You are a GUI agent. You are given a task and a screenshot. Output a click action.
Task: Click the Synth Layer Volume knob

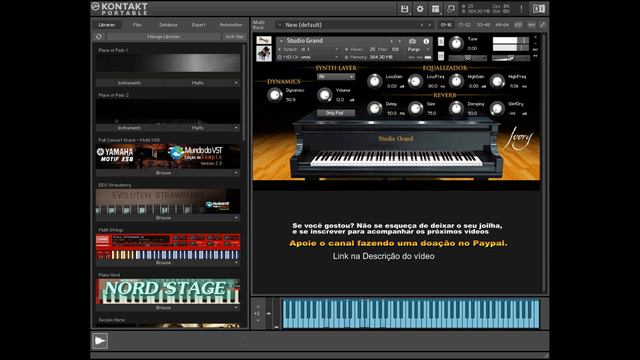pyautogui.click(x=324, y=95)
